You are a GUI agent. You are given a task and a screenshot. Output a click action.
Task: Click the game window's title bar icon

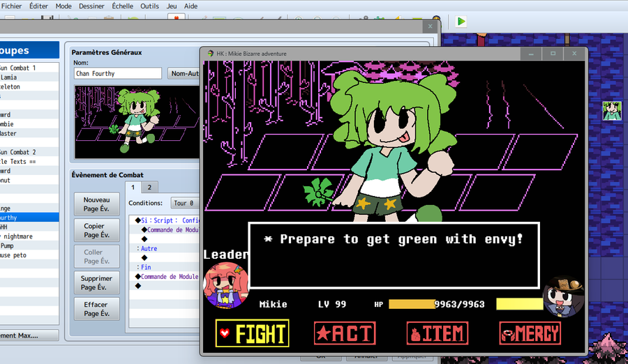(x=210, y=53)
